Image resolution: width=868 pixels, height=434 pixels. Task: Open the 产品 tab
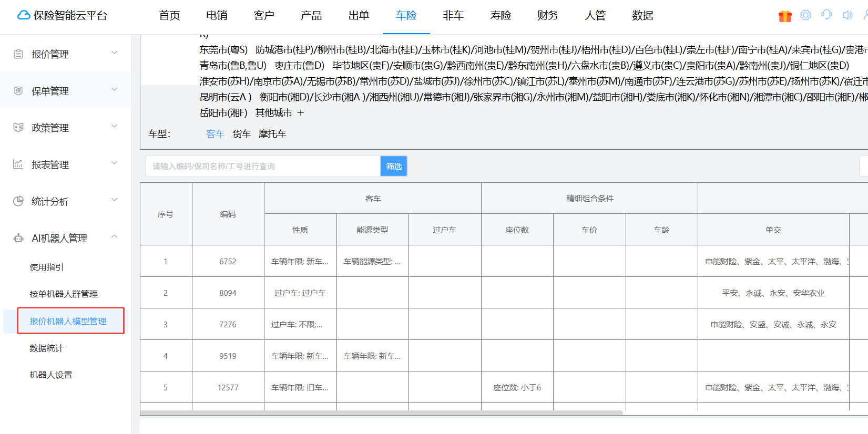(x=311, y=16)
